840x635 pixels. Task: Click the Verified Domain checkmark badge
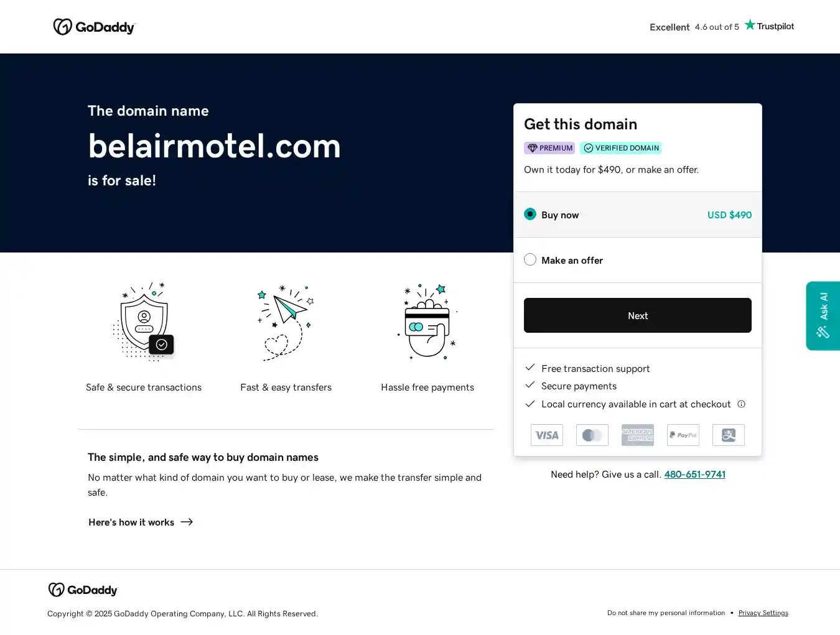(x=620, y=148)
